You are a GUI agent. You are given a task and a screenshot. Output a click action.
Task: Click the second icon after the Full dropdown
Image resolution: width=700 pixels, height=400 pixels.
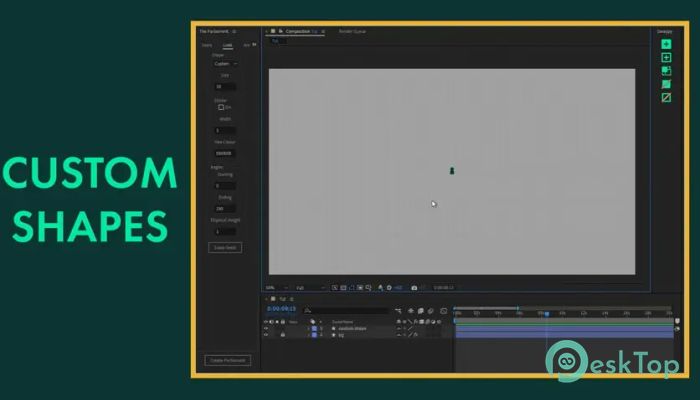pyautogui.click(x=343, y=288)
